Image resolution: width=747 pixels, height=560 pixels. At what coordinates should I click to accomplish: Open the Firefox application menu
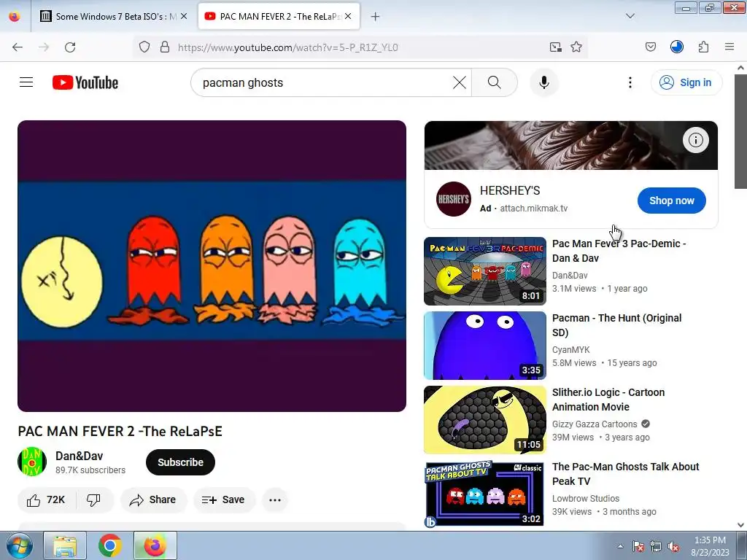click(729, 47)
